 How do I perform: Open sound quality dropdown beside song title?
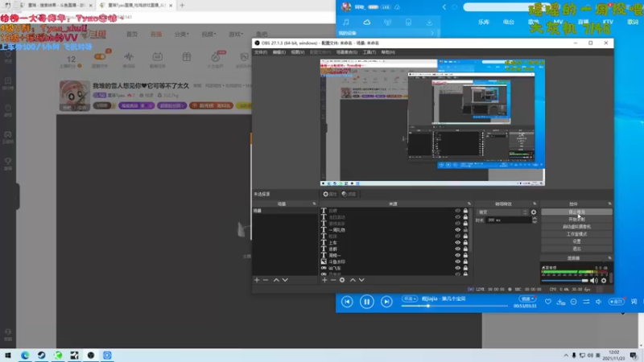(x=410, y=298)
